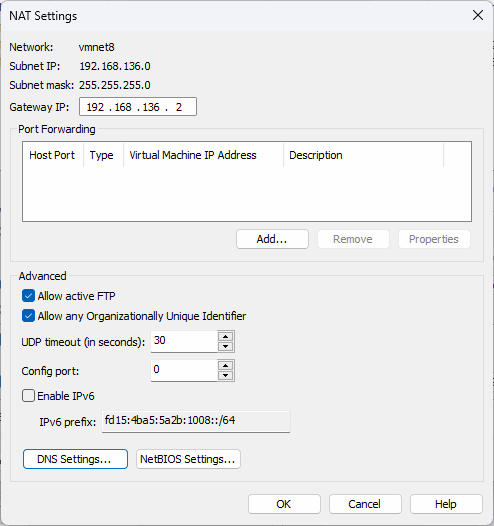Decrease Config port with down arrow
Image resolution: width=494 pixels, height=526 pixels.
tap(225, 375)
